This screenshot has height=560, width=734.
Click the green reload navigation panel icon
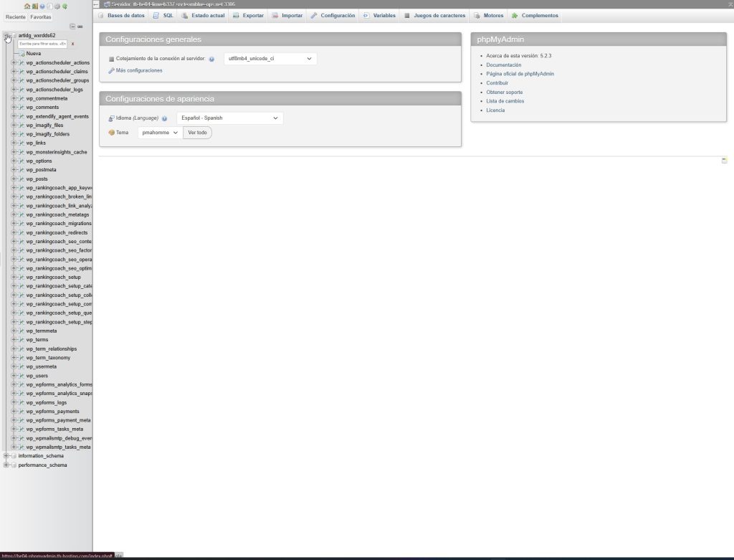click(65, 6)
